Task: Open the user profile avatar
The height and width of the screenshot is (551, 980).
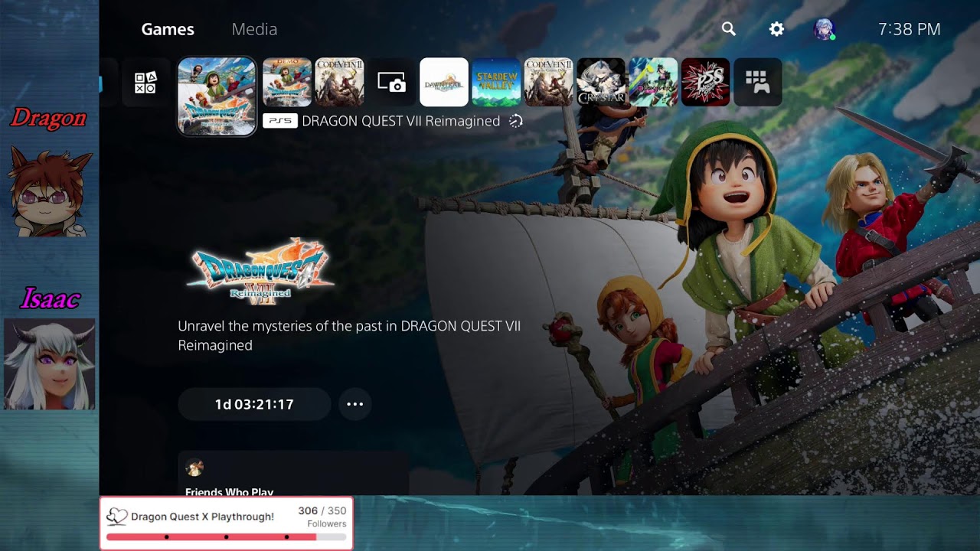Action: pyautogui.click(x=824, y=29)
